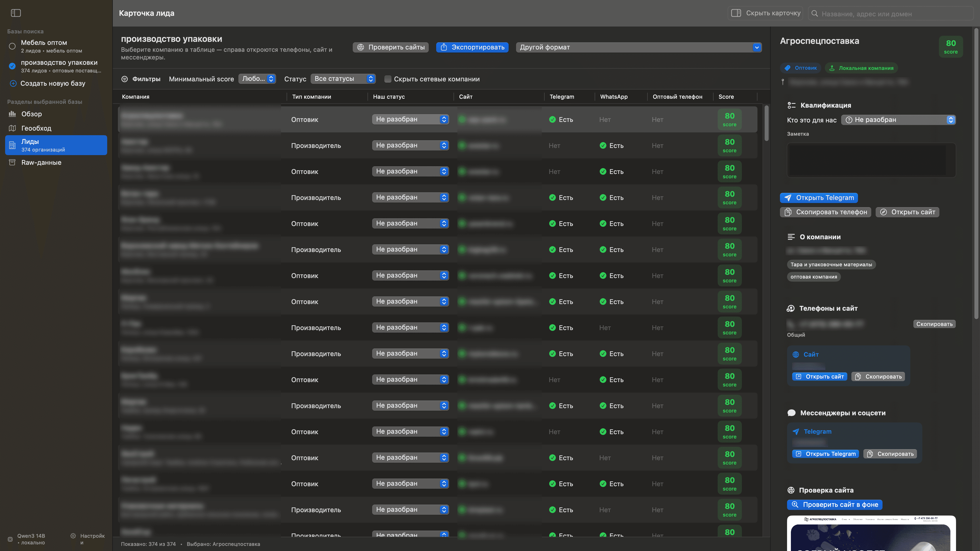Image resolution: width=980 pixels, height=551 pixels.
Task: Open Кто это для нас dropdown
Action: tap(899, 120)
